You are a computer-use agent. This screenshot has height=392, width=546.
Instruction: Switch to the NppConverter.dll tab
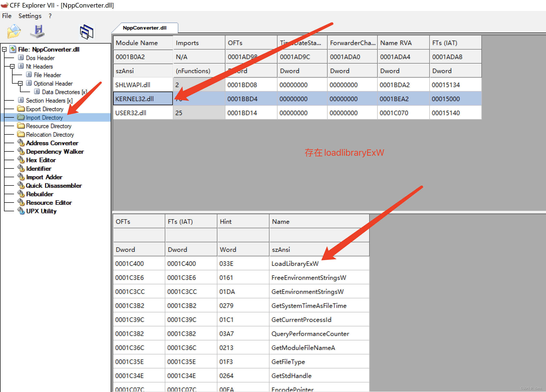pyautogui.click(x=145, y=28)
